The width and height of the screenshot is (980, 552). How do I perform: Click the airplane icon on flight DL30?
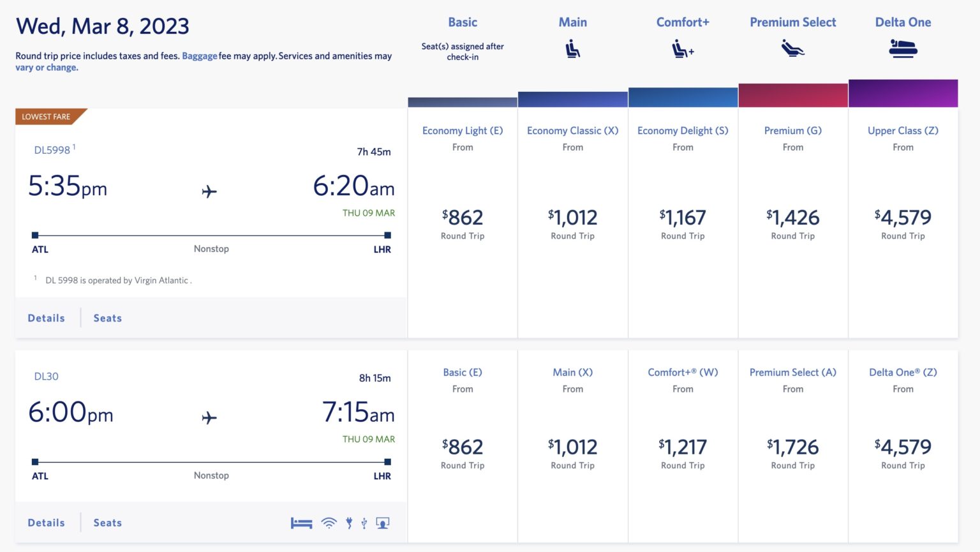(x=211, y=418)
